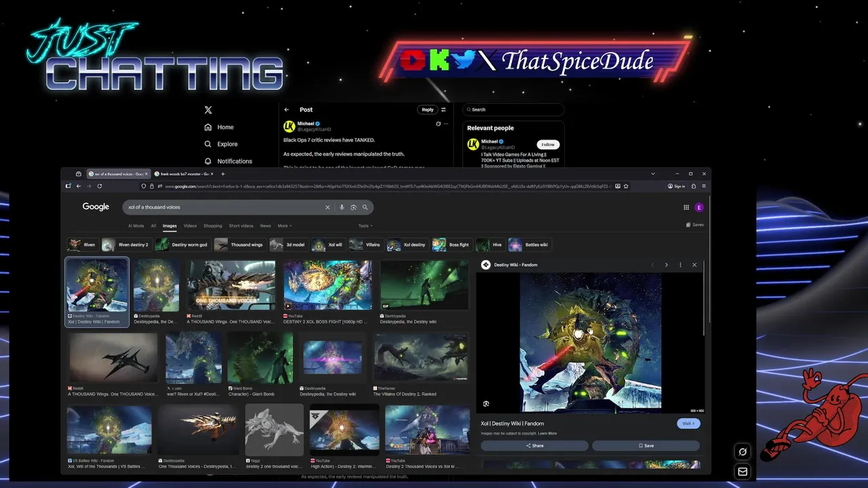Bookmark this page with star icon

point(626,186)
